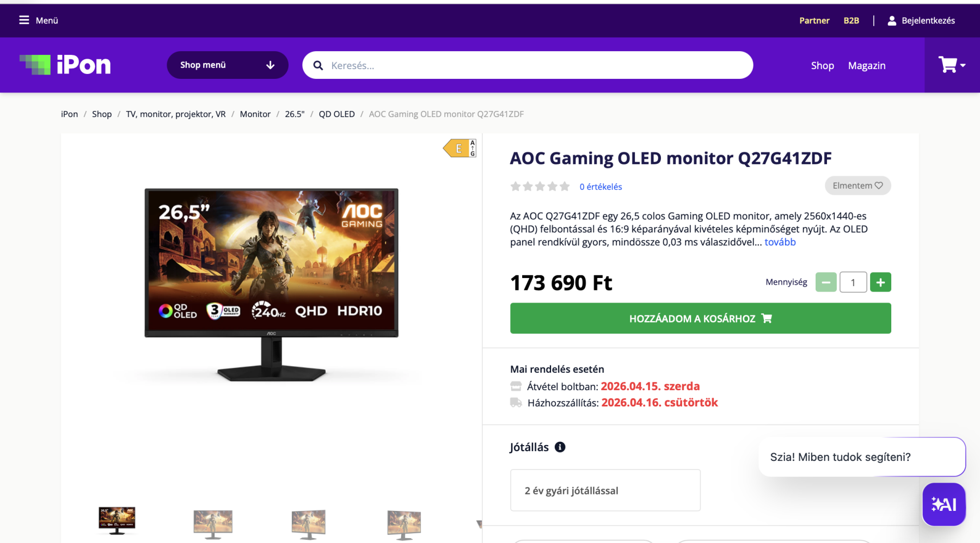Open the B2B top menu item

pos(851,21)
